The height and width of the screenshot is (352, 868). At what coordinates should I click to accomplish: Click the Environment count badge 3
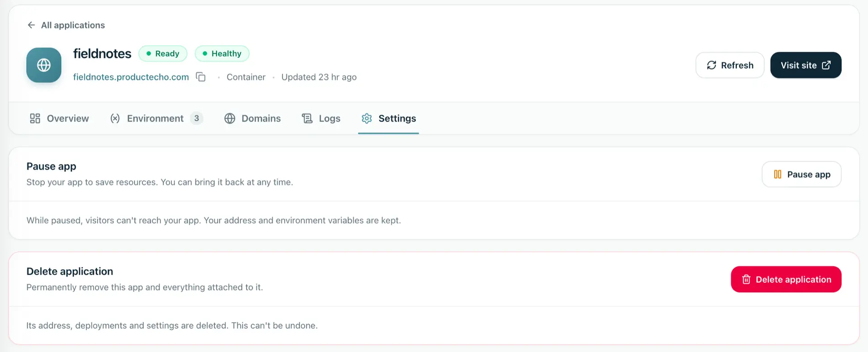tap(197, 118)
